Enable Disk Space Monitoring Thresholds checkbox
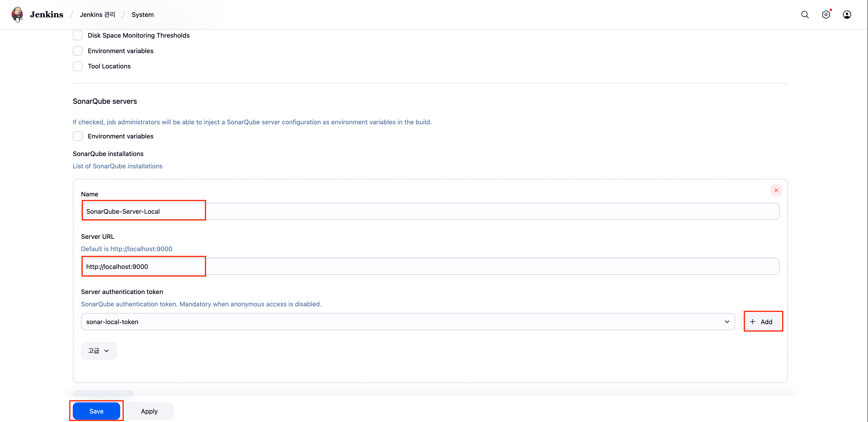The image size is (868, 422). click(x=78, y=35)
